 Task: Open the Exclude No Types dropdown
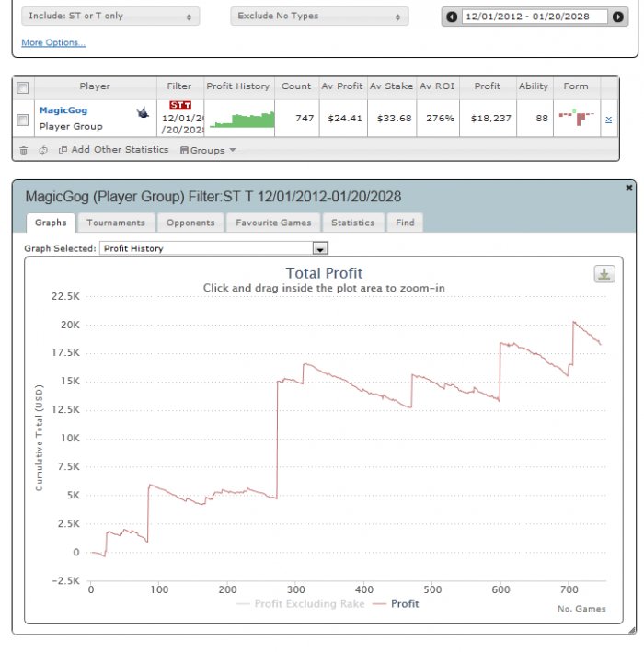[319, 17]
